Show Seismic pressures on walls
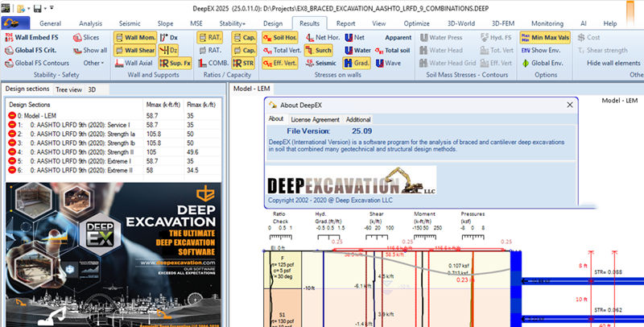 click(320, 63)
